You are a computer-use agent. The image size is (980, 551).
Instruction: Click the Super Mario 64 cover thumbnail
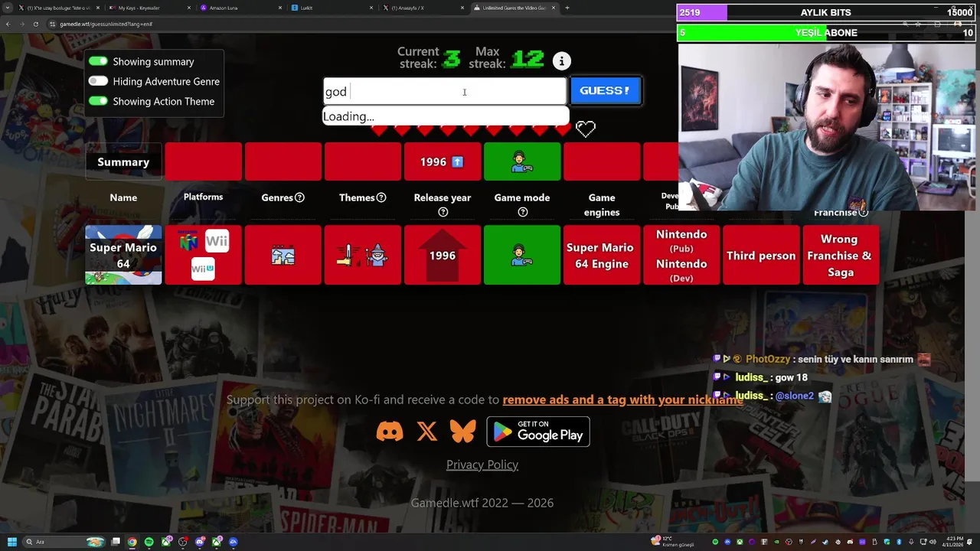tap(123, 255)
